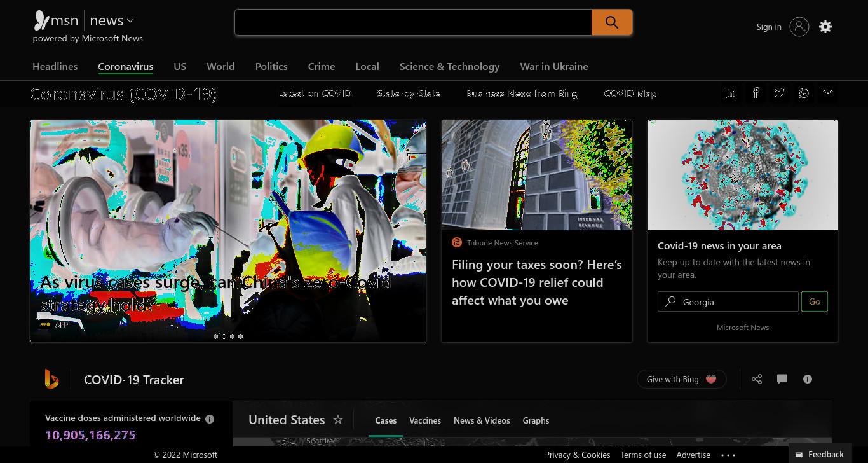Go to the Headlines tab

[x=55, y=66]
